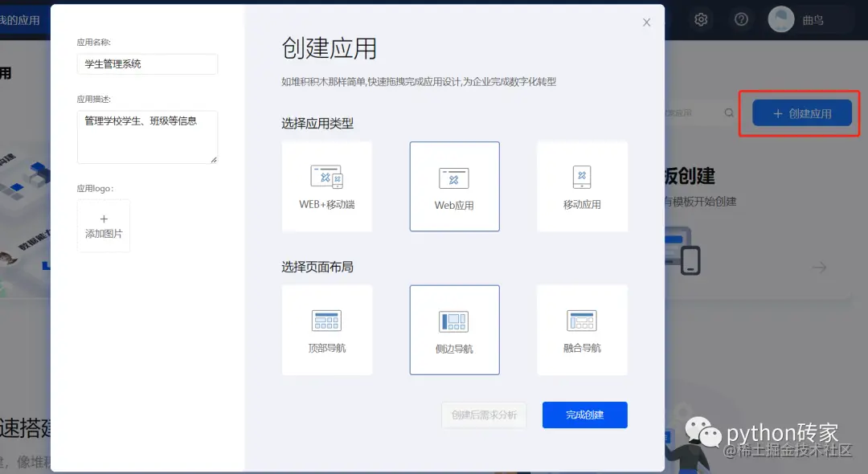
Task: Select the Web应用 application type card
Action: [454, 186]
